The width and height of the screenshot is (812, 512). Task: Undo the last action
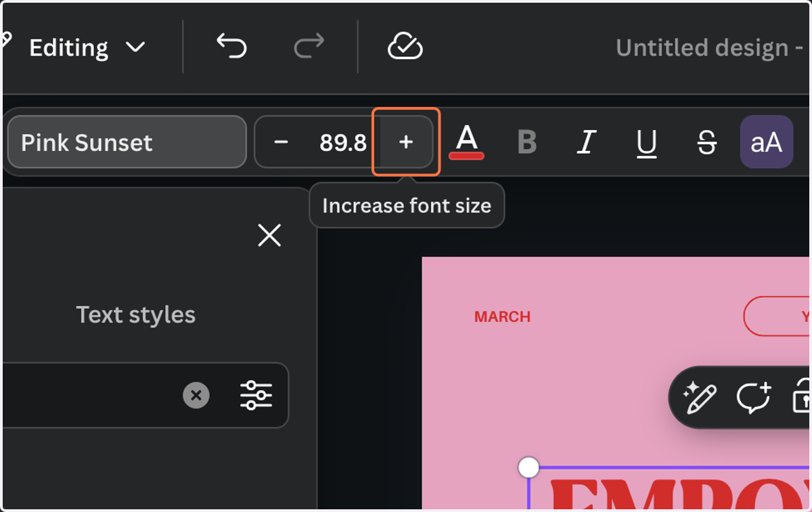pos(231,47)
